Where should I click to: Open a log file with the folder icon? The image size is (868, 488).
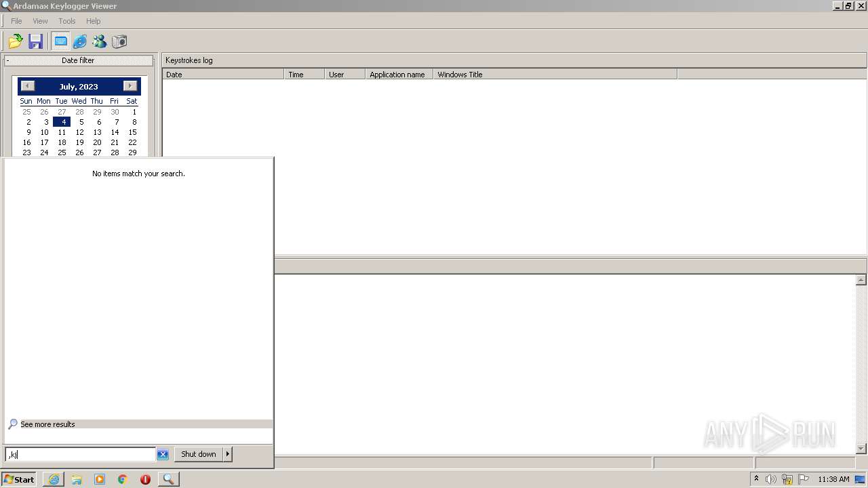pos(15,41)
